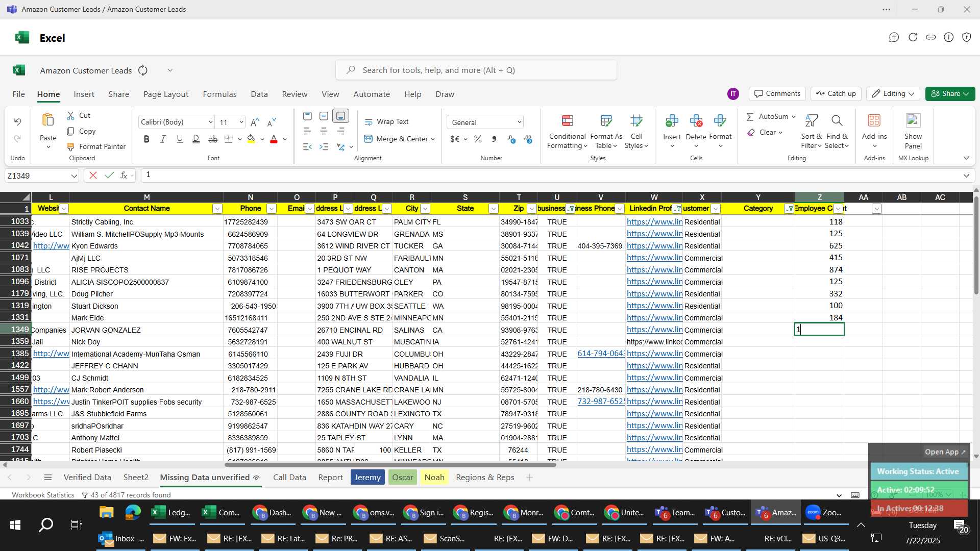Click the Format As Table icon
980x551 pixels.
click(x=606, y=121)
